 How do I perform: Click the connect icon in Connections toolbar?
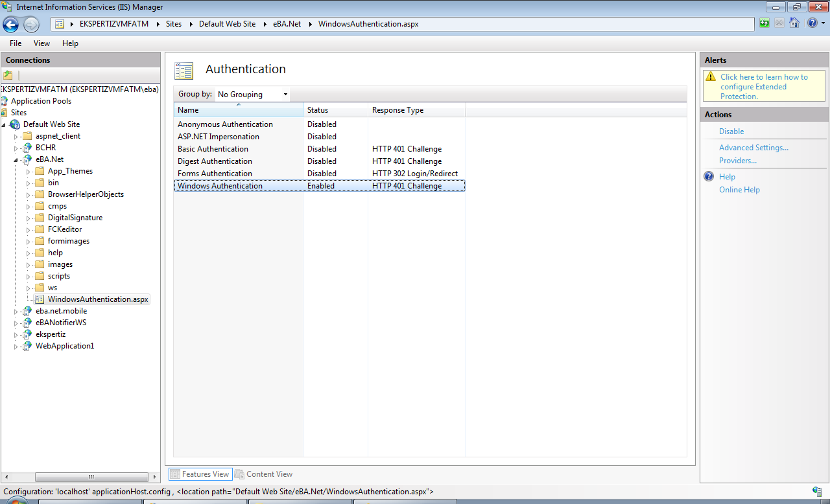[x=8, y=75]
